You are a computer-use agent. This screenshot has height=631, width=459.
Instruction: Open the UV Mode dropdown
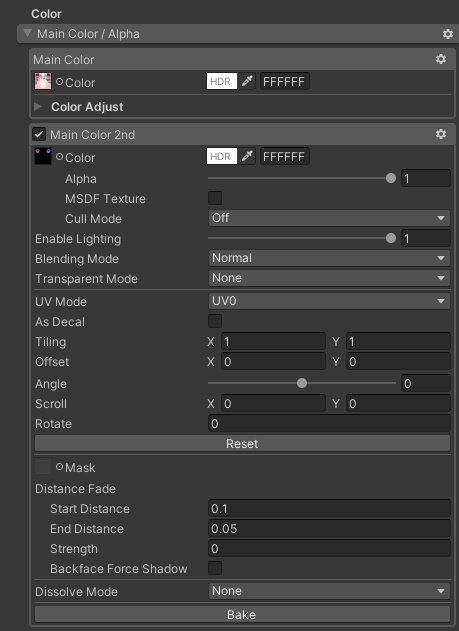329,301
